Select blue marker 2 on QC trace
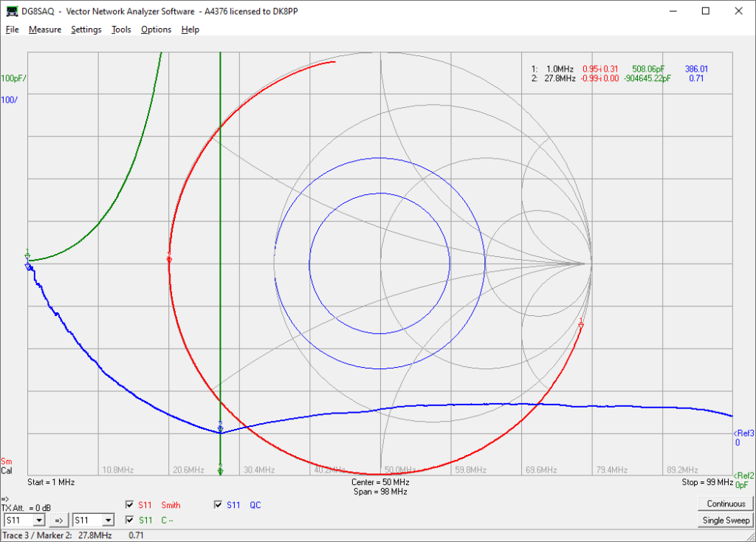This screenshot has width=756, height=542. point(220,428)
